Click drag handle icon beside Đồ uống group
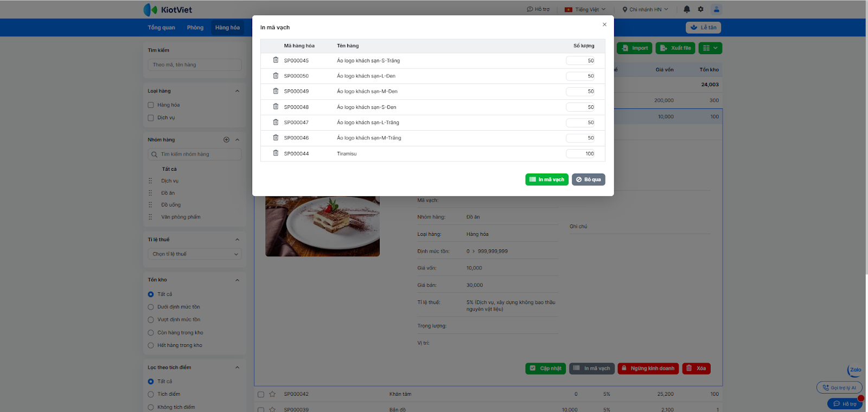 click(x=150, y=204)
